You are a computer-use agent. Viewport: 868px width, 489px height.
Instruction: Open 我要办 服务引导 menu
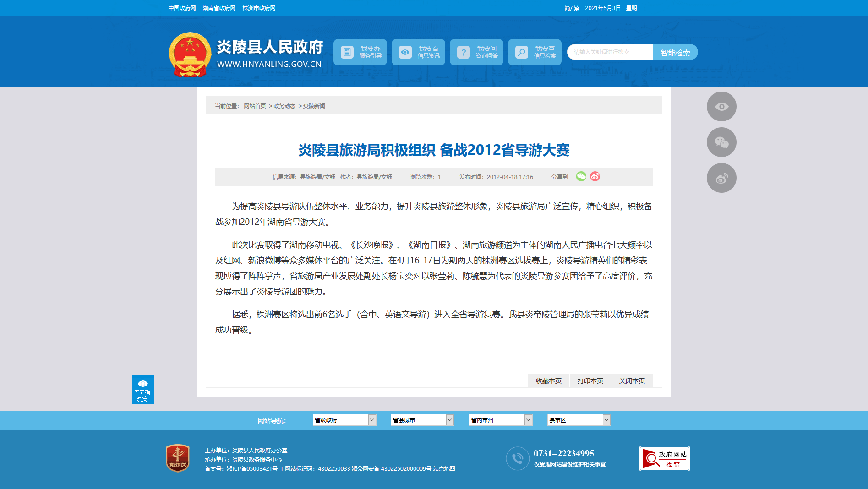tap(360, 52)
